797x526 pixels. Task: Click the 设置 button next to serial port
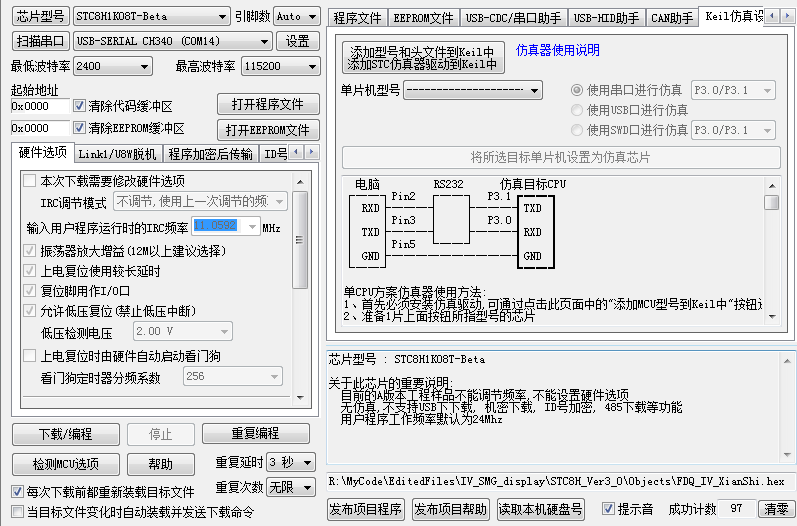[298, 41]
